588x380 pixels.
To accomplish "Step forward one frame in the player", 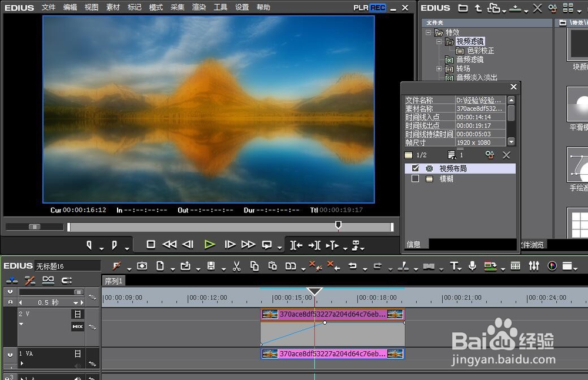I will pos(229,245).
